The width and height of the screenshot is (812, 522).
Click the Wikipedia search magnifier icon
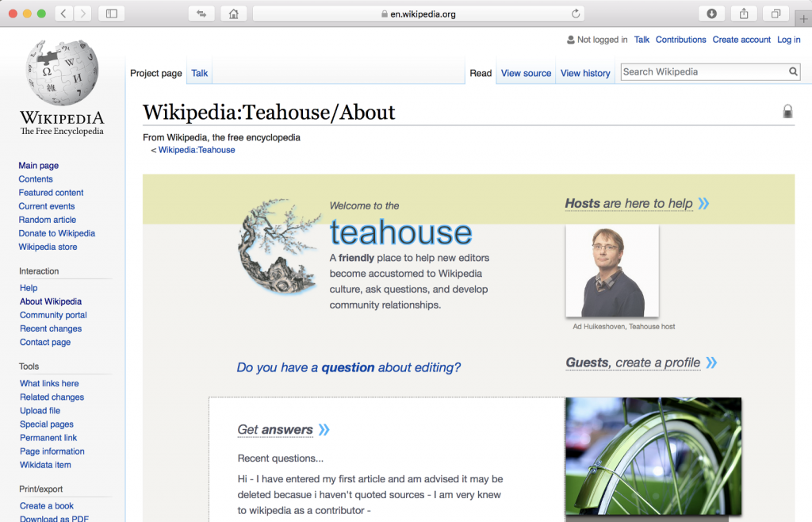coord(793,72)
